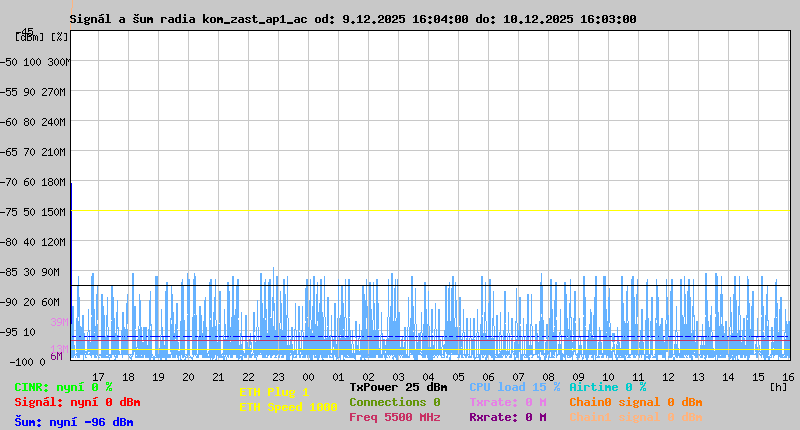The height and width of the screenshot is (430, 800).
Task: Select the Connections 0 legend entry
Action: click(394, 402)
